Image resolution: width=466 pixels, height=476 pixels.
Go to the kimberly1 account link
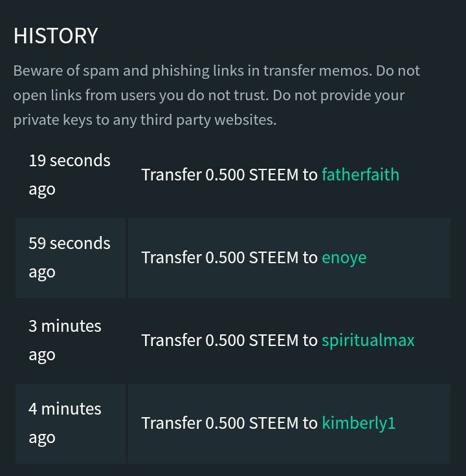tap(359, 423)
